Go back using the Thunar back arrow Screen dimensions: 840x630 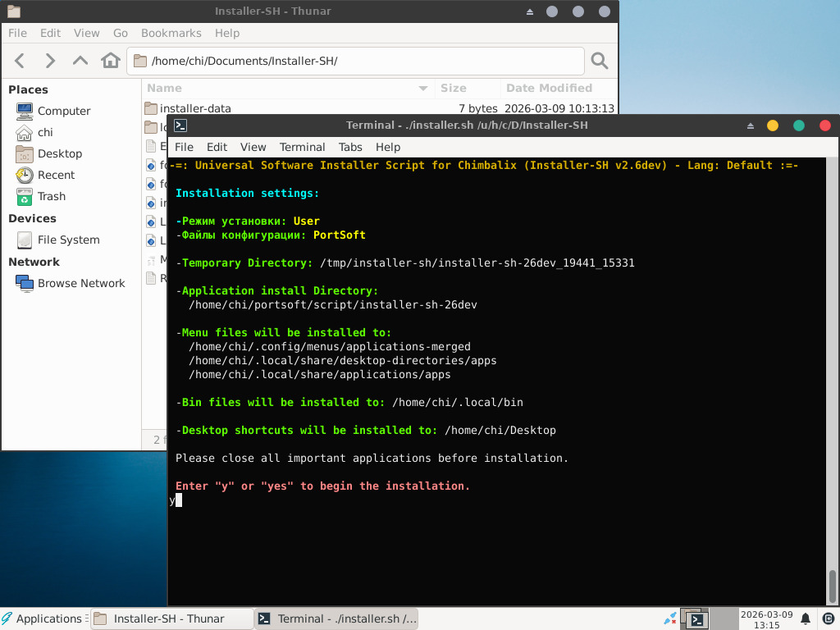tap(21, 61)
